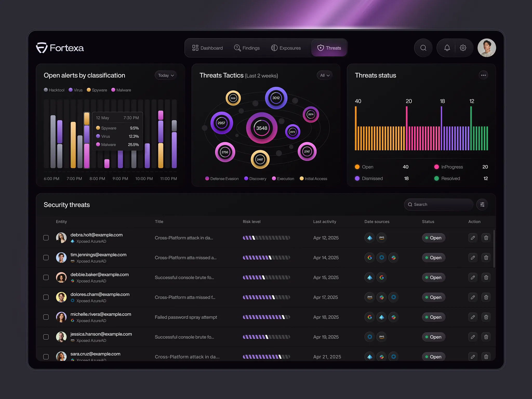The height and width of the screenshot is (399, 532).
Task: Open the Open status pill for michelle.rivera
Action: [433, 317]
